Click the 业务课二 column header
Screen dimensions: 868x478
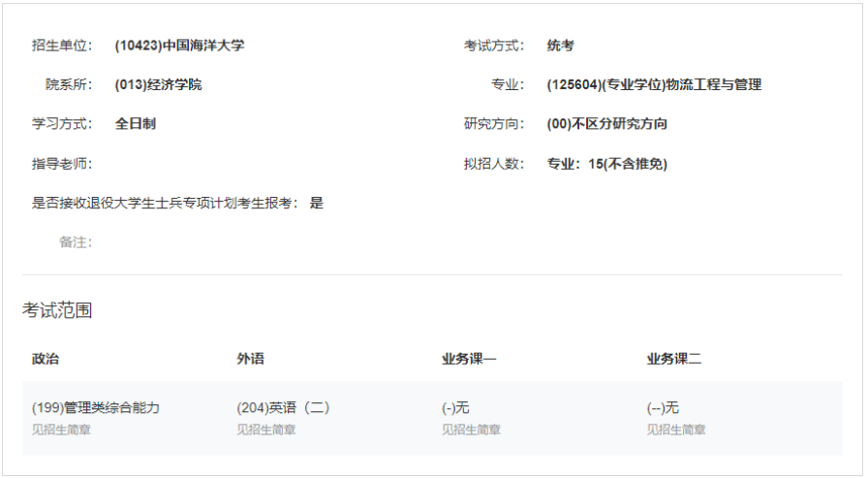pos(674,359)
